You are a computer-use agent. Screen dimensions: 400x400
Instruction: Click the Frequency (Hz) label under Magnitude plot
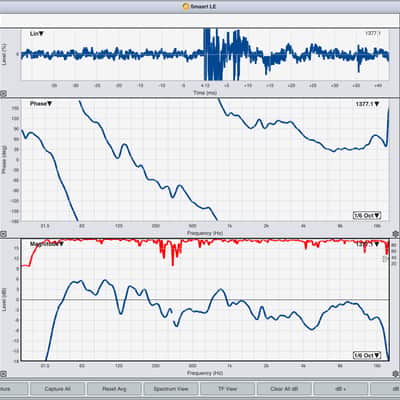tap(205, 373)
